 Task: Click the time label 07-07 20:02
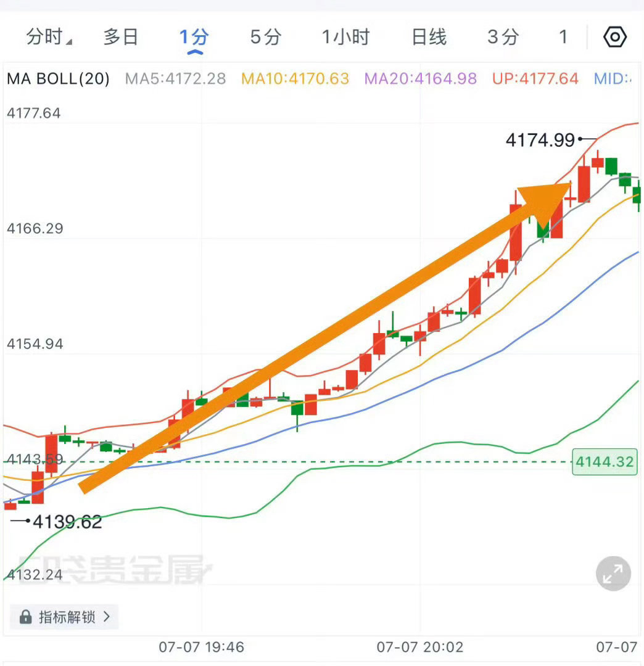click(x=419, y=647)
